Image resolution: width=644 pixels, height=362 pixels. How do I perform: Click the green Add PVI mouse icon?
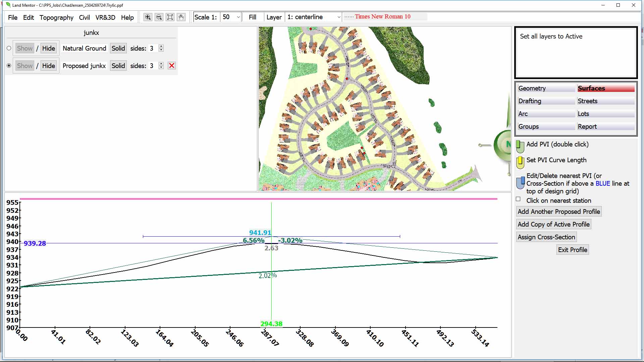(520, 146)
